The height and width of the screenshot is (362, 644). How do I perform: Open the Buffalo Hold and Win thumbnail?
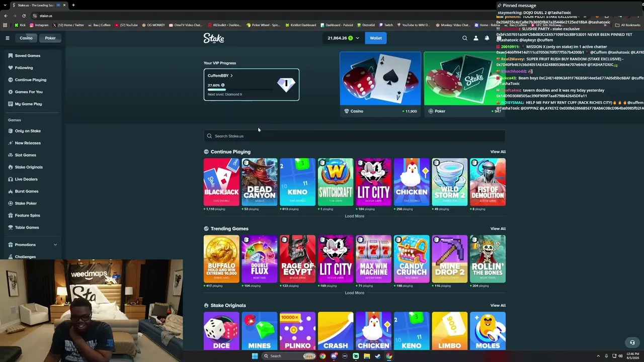point(221,259)
